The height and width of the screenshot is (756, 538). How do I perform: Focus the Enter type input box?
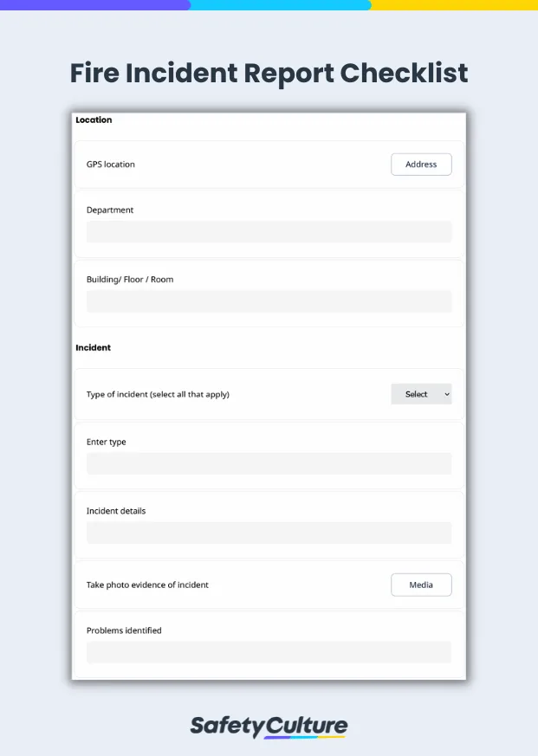[x=269, y=463]
